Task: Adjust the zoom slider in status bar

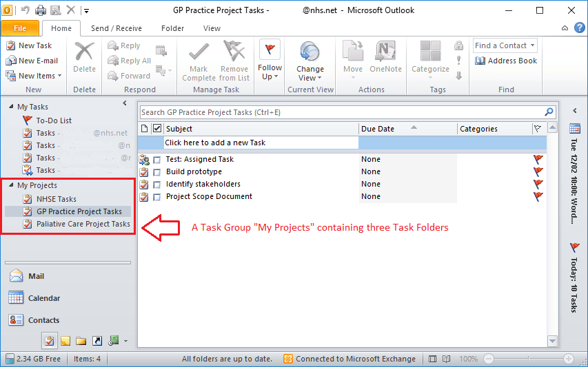Action: 529,359
